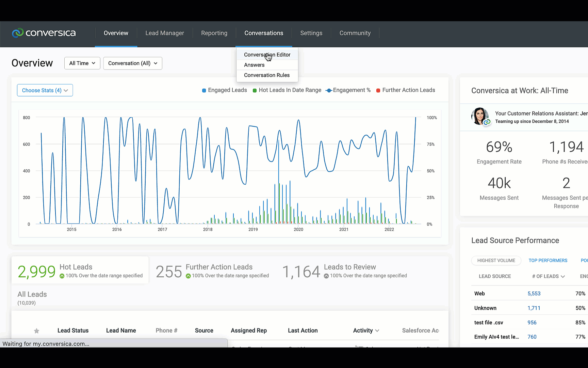Screen dimensions: 588x368
Task: Select Conversation Editor from the menu
Action: (267, 55)
